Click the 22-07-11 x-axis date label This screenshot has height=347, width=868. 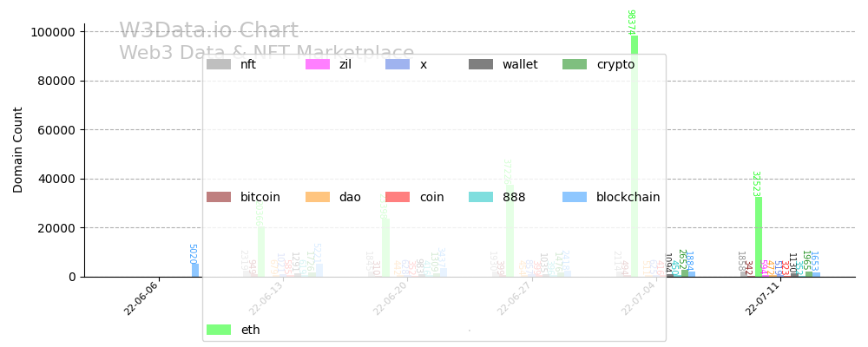762,298
